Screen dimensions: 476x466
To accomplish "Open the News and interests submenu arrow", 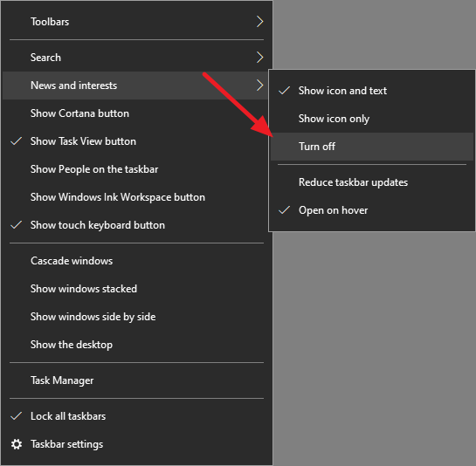I will click(x=259, y=86).
